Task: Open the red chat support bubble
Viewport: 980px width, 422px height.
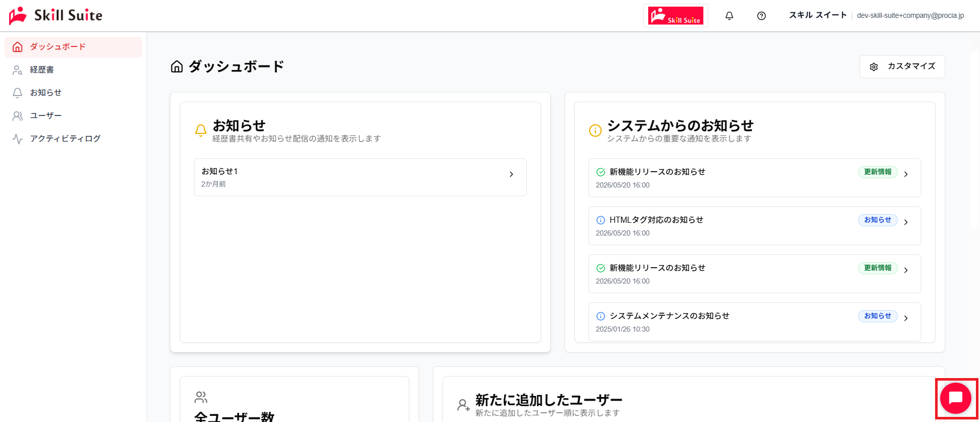Action: tap(955, 398)
